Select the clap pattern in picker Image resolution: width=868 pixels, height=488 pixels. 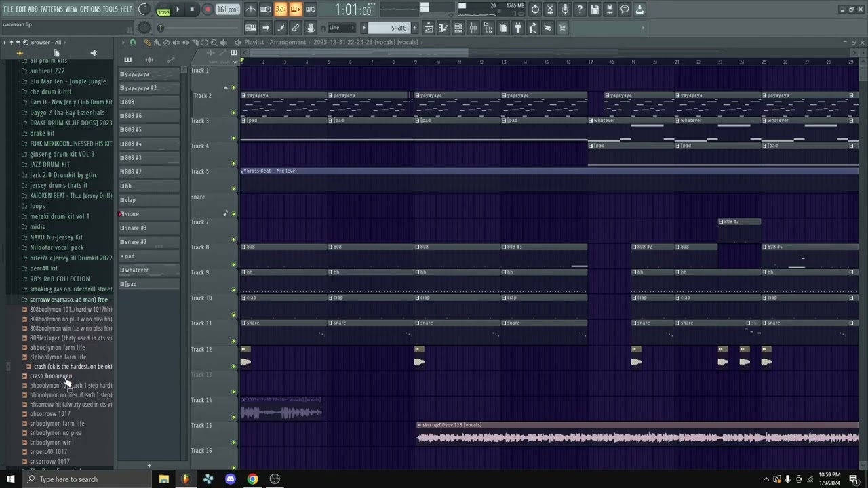(x=149, y=200)
